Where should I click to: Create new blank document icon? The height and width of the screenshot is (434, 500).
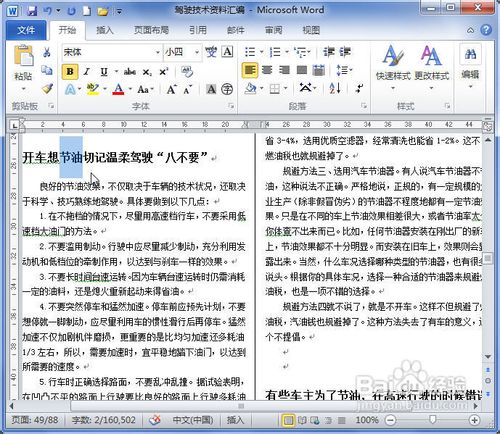[x=87, y=11]
